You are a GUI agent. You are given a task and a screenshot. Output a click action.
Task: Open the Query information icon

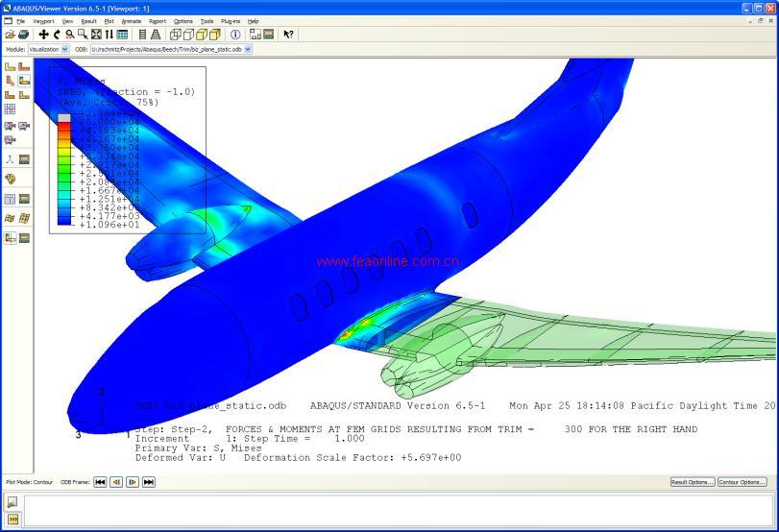235,34
